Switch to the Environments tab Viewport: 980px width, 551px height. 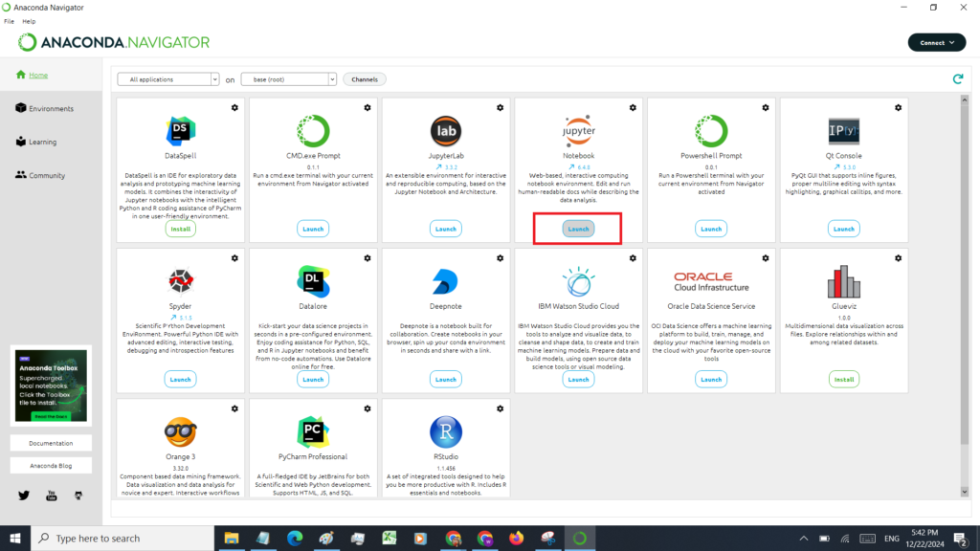[51, 109]
